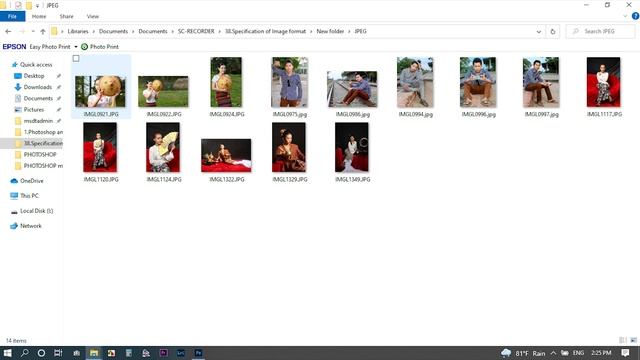Select the IMGL1329.JPG thumbnail
Image resolution: width=640 pixels, height=360 pixels.
coord(289,147)
